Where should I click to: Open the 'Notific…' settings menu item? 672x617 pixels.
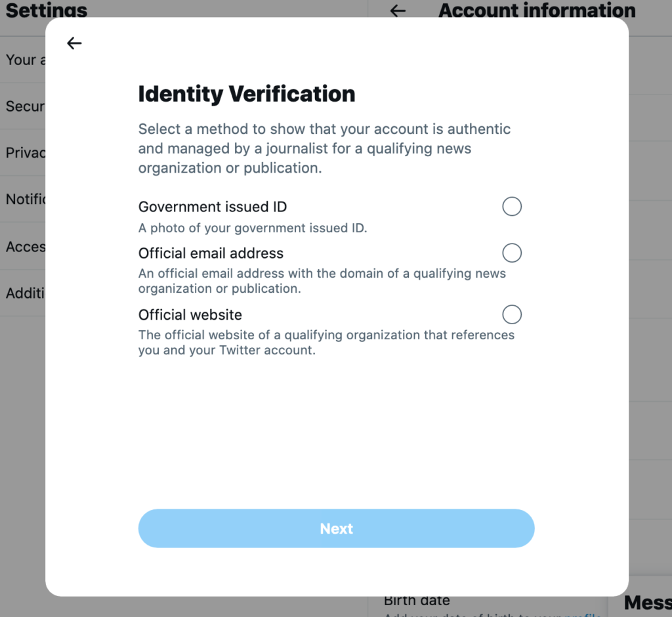tap(23, 199)
